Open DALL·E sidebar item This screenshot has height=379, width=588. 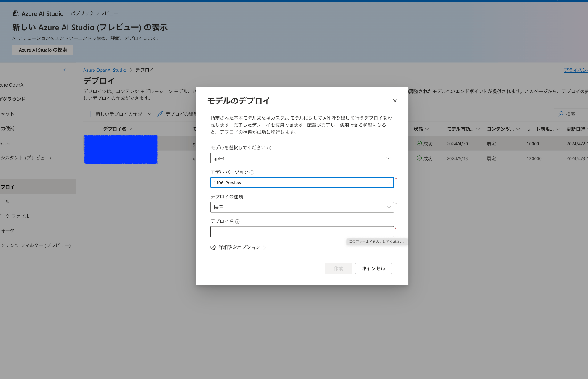[x=5, y=143]
